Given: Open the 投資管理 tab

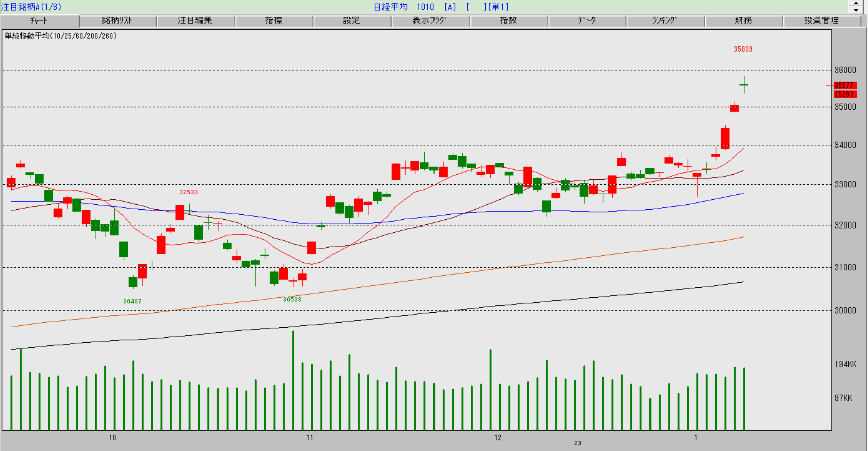Looking at the screenshot, I should [x=822, y=21].
